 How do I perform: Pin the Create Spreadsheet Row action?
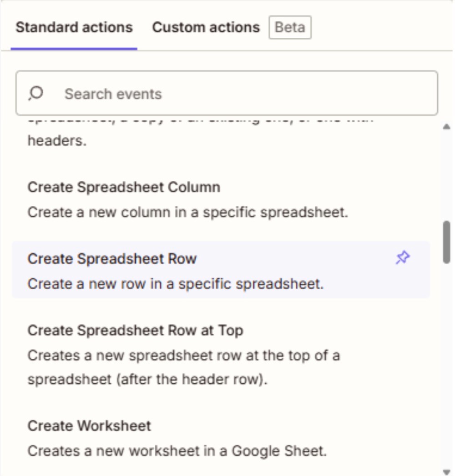[x=403, y=258]
